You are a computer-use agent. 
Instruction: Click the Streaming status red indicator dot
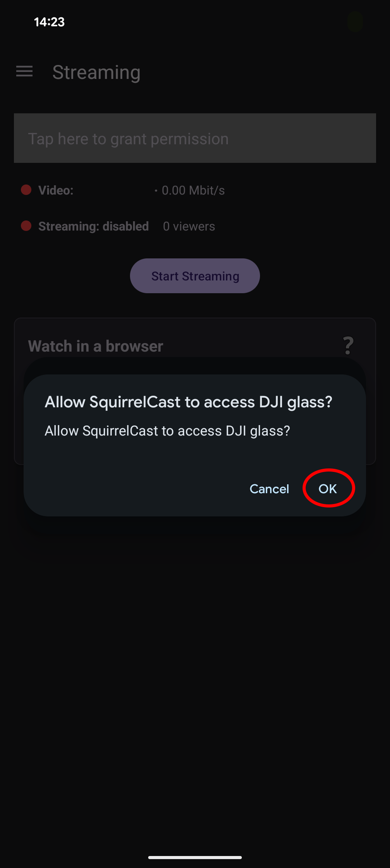pos(26,226)
